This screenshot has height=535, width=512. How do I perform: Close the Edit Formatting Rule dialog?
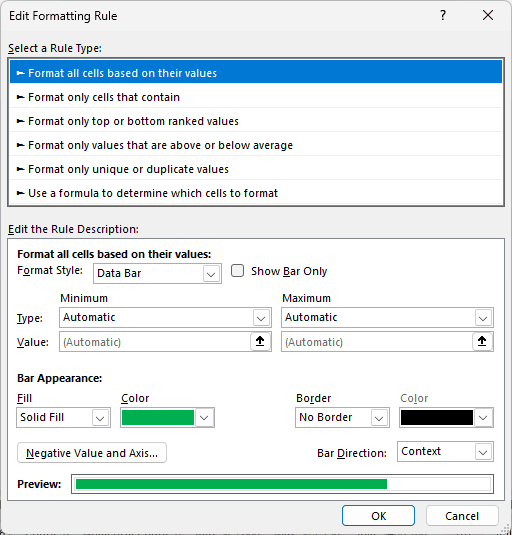(x=488, y=15)
